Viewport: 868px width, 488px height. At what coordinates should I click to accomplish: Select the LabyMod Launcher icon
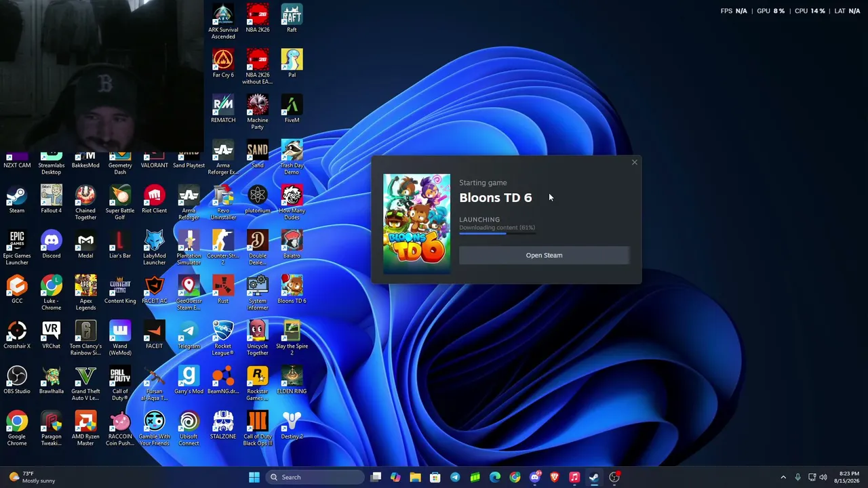(154, 248)
